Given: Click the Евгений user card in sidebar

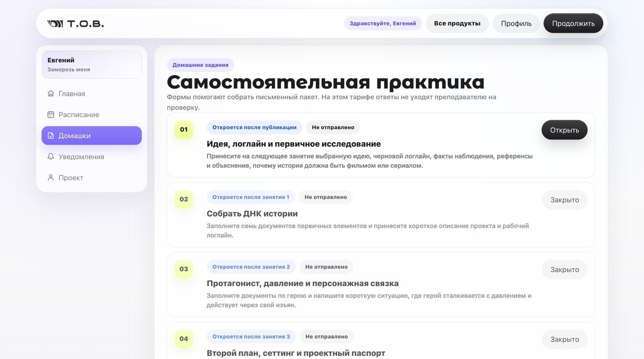Looking at the screenshot, I should 92,64.
